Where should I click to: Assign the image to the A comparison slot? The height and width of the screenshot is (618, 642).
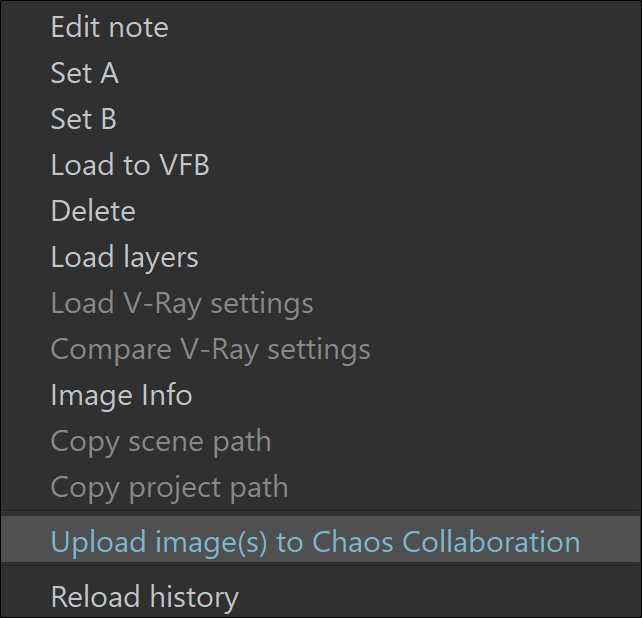(x=321, y=73)
